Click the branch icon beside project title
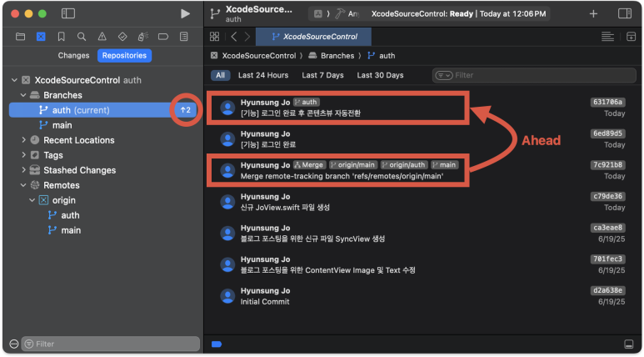This screenshot has height=357, width=644. [x=215, y=13]
